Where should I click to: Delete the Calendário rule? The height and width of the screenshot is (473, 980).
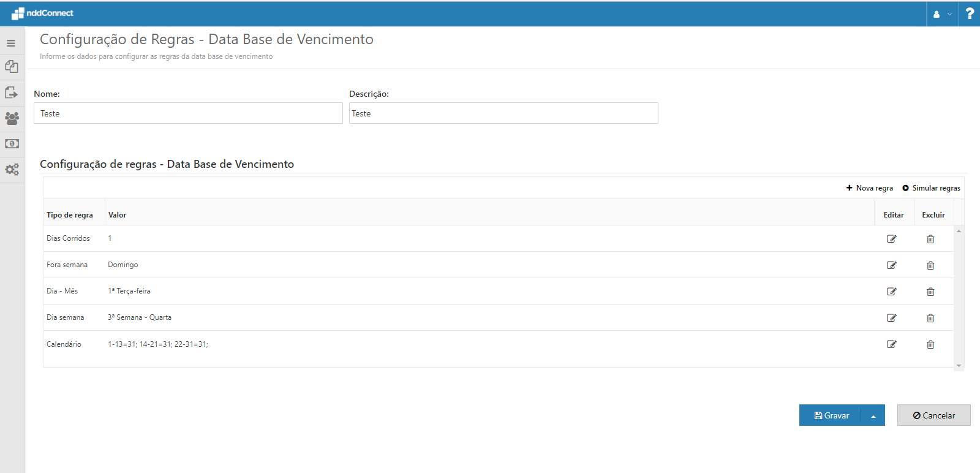(x=930, y=344)
